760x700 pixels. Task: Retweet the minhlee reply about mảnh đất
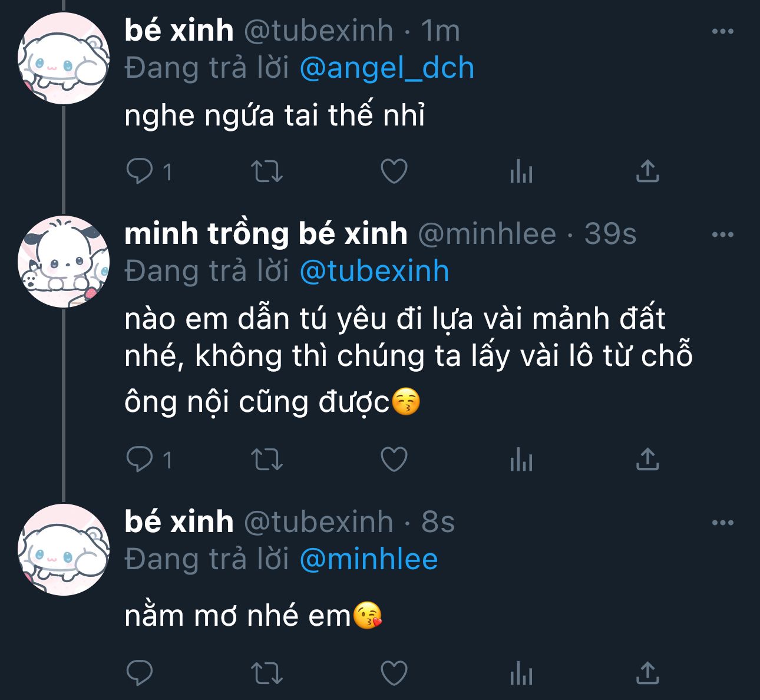(x=267, y=460)
